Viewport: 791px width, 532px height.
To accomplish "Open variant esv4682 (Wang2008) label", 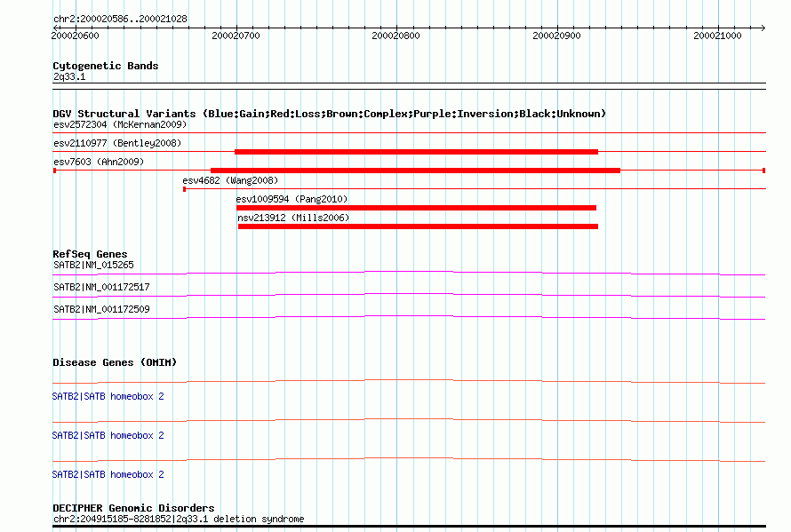I will 230,180.
